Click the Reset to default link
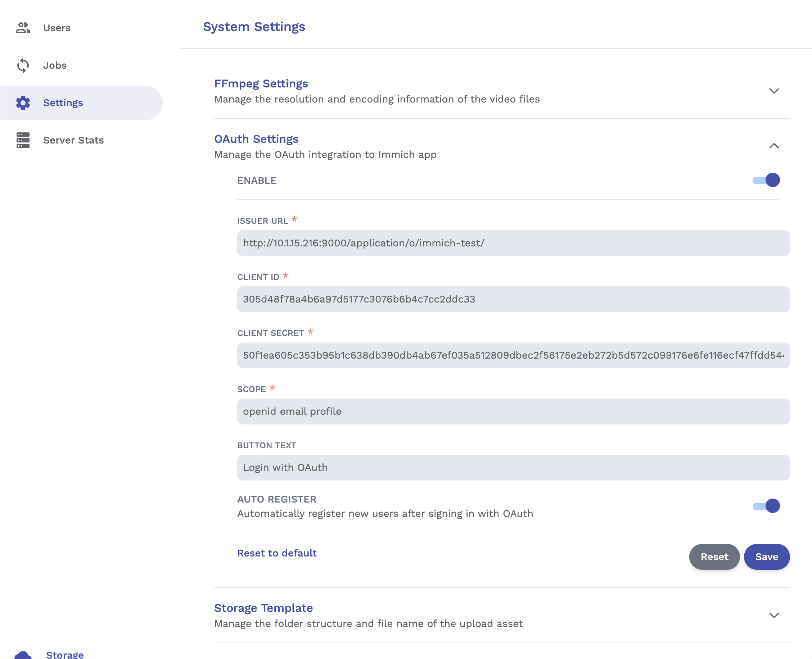The height and width of the screenshot is (659, 812). click(x=276, y=553)
